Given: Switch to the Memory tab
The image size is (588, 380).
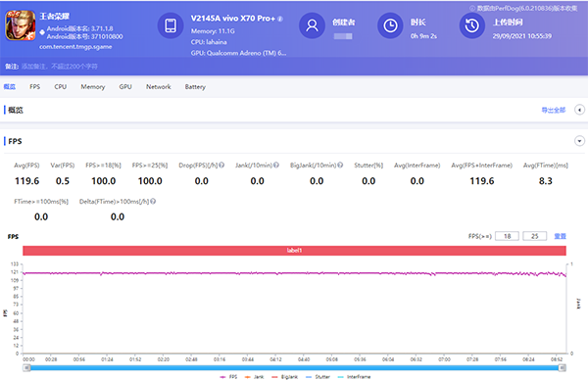Looking at the screenshot, I should pos(93,86).
